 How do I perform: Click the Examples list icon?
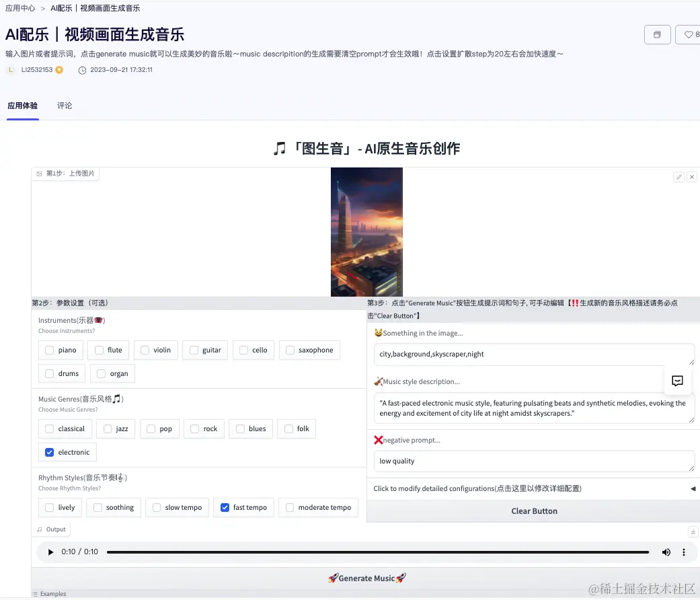(35, 594)
